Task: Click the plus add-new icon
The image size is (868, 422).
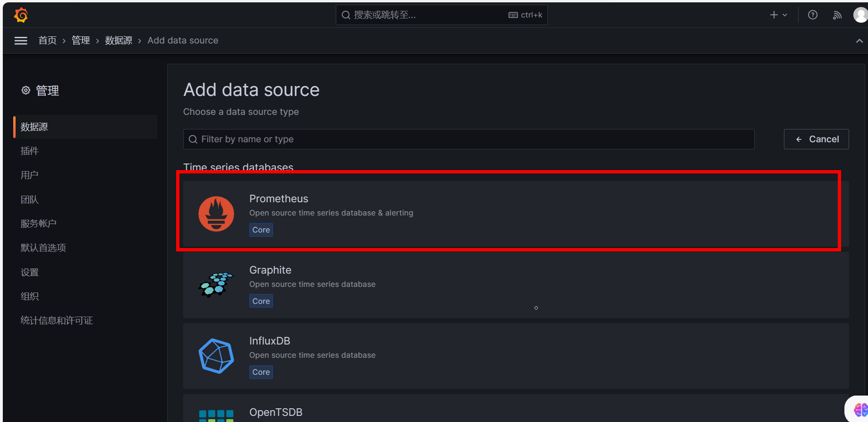Action: coord(774,15)
